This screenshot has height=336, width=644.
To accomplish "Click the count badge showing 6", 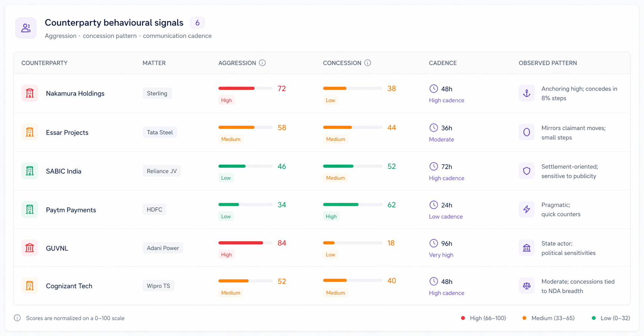I will [197, 23].
